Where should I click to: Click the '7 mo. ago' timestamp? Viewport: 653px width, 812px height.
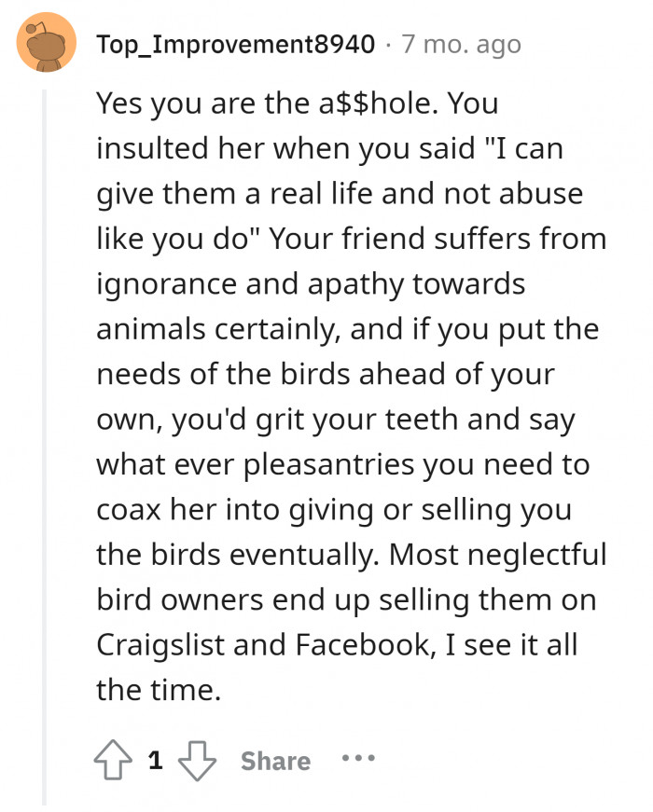point(461,44)
